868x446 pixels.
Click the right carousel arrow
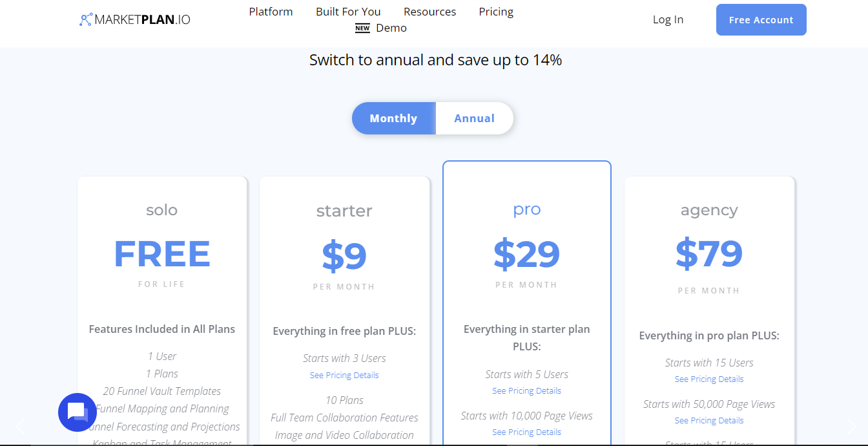[851, 427]
